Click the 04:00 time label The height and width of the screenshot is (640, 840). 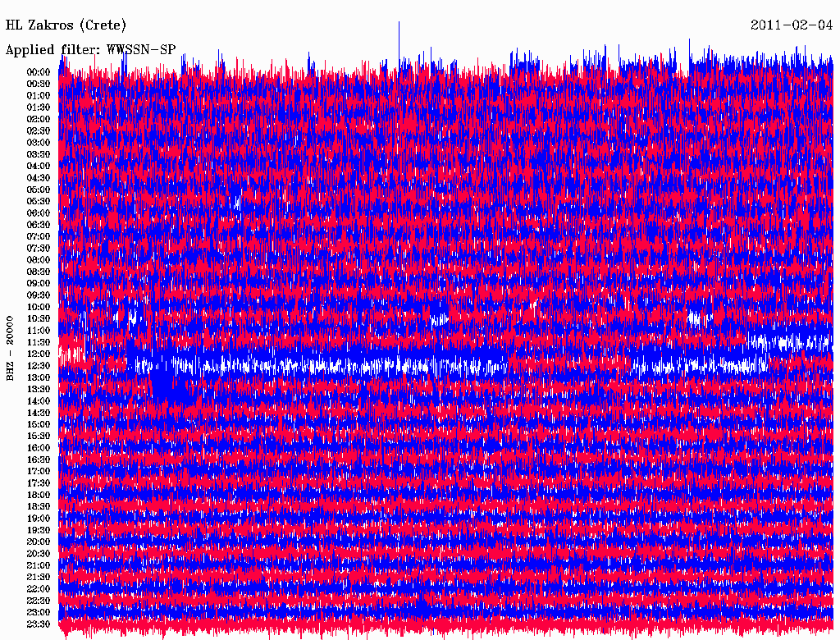coord(39,167)
